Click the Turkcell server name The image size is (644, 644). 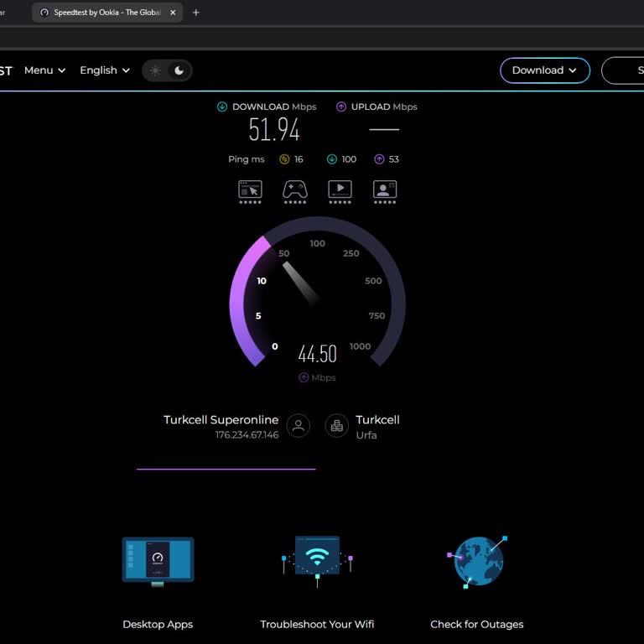pos(377,419)
